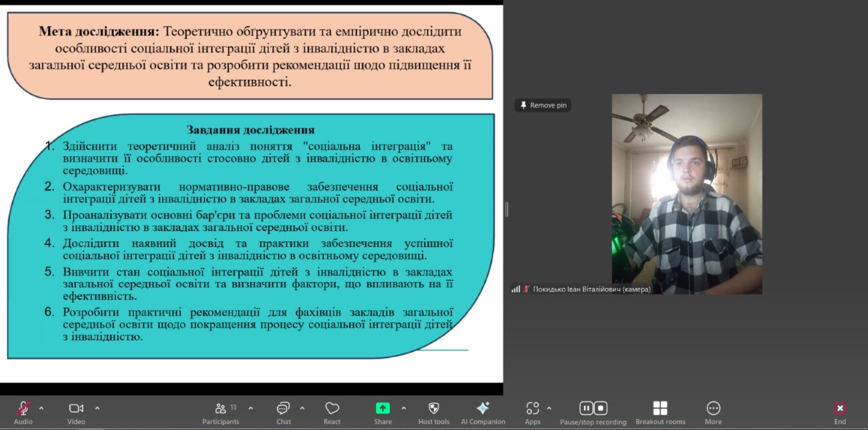Open Breakout rooms
The image size is (868, 430).
[x=660, y=409]
